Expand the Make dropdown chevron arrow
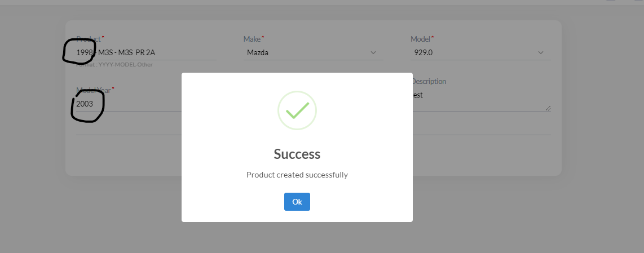Screen dimensions: 644x253 click(x=373, y=52)
